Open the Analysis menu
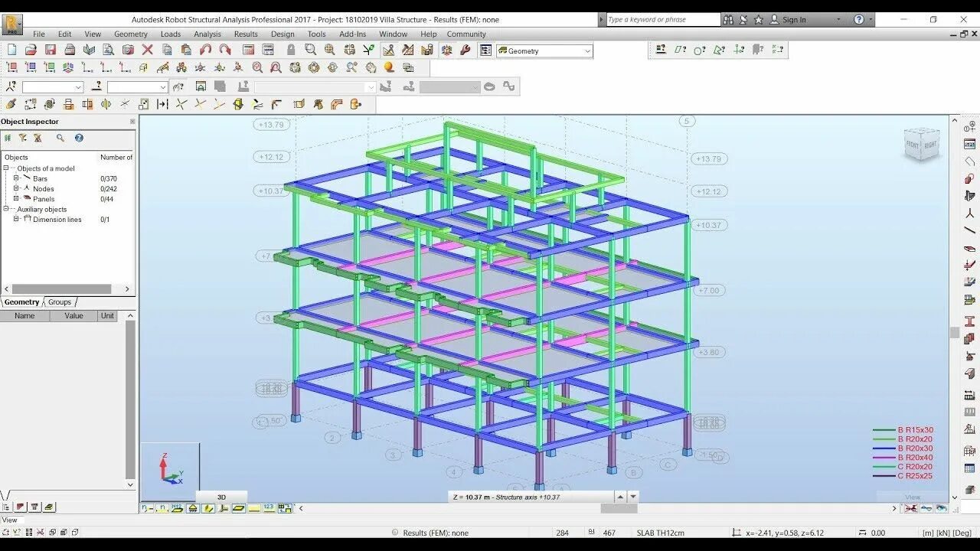 (x=206, y=34)
